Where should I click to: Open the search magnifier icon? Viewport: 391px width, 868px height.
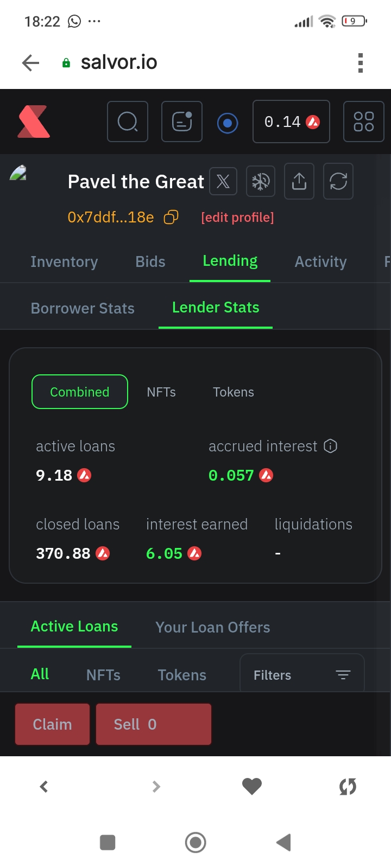click(128, 122)
